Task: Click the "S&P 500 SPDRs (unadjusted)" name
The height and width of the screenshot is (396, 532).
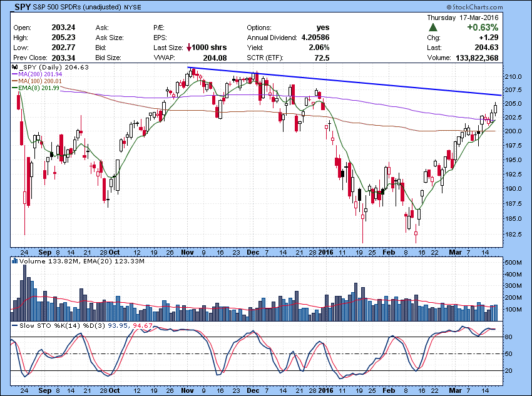Action: (78, 7)
